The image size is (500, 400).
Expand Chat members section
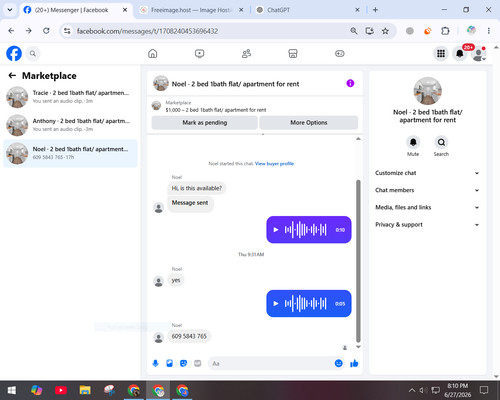click(x=427, y=190)
